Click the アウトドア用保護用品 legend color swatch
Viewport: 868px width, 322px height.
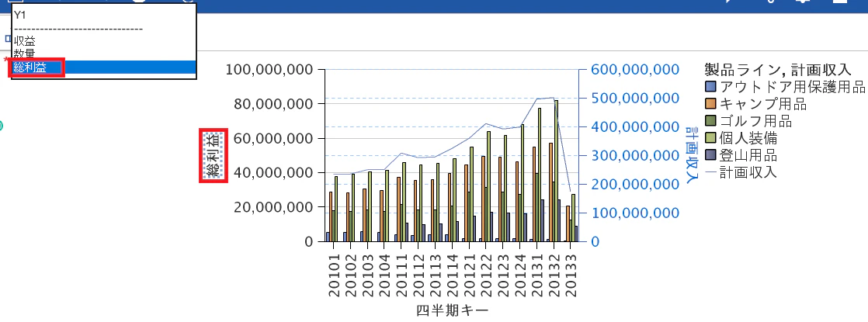click(x=711, y=87)
